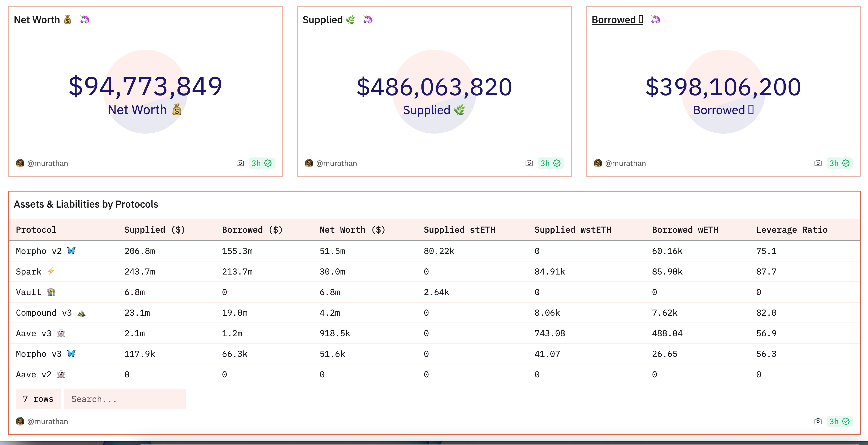Click the 3h verified badge in Supplied card
Image resolution: width=868 pixels, height=445 pixels.
550,163
